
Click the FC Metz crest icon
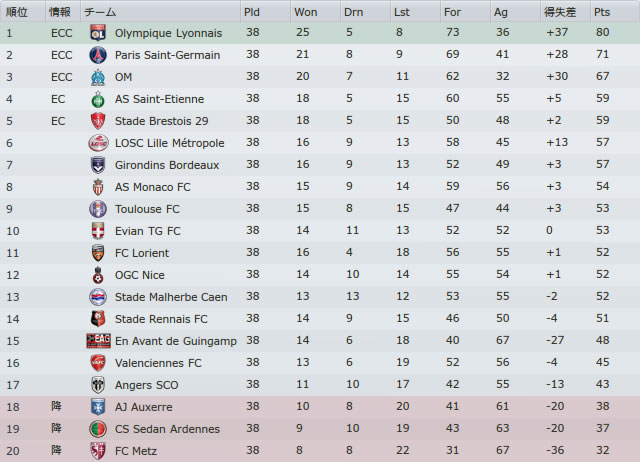[98, 451]
